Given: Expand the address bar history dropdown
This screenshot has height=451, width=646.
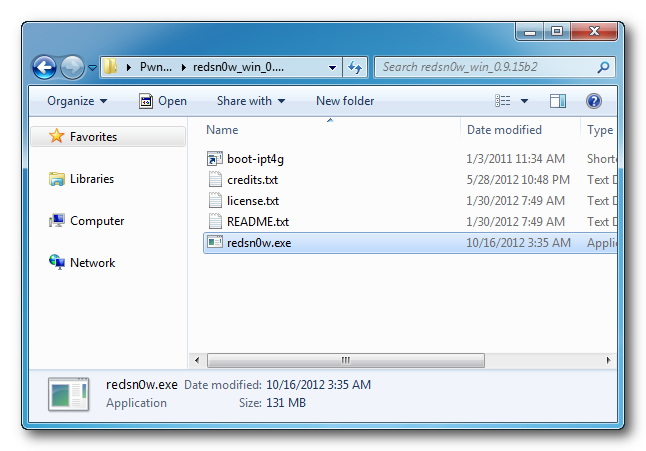Looking at the screenshot, I should (x=333, y=68).
